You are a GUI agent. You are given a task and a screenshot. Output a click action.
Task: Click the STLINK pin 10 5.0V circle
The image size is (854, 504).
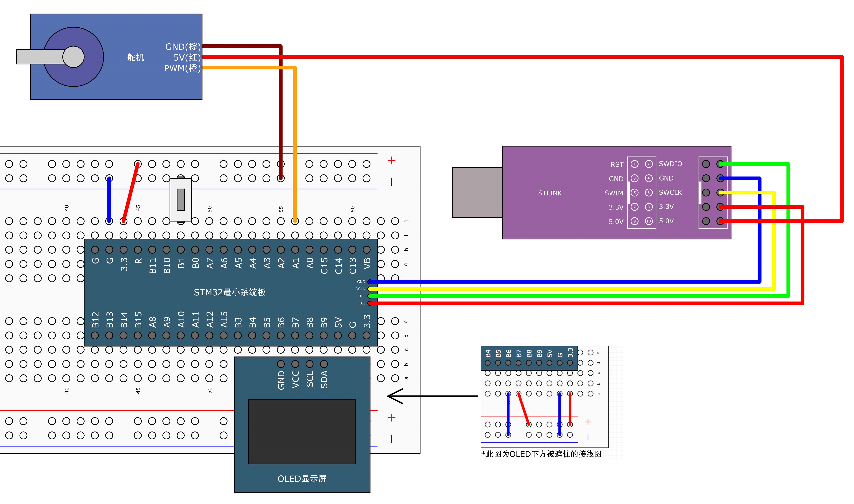click(x=648, y=221)
